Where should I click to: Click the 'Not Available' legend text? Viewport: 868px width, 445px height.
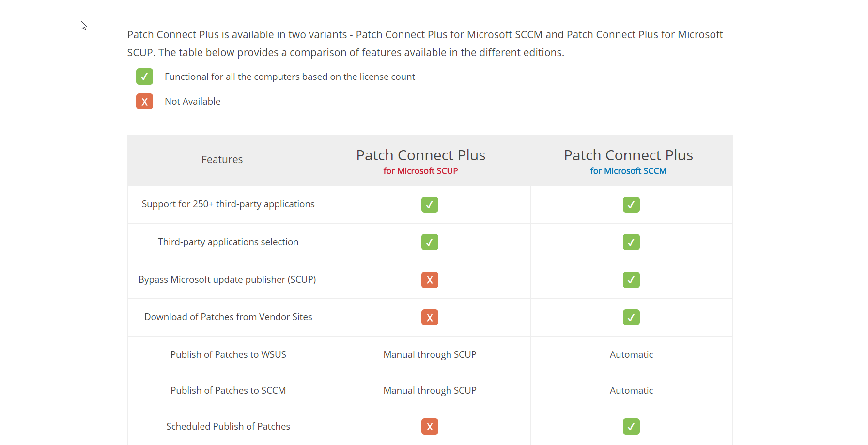[192, 101]
